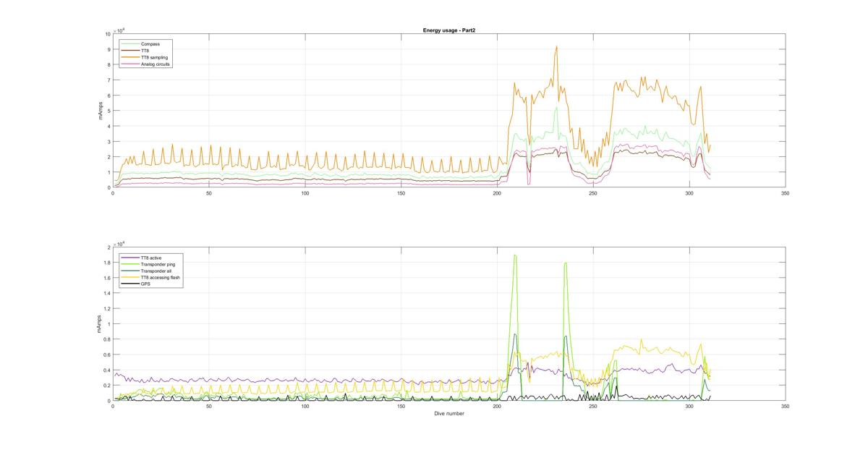
Task: Click x-axis tick '150' under the lower plot
Action: tap(401, 407)
